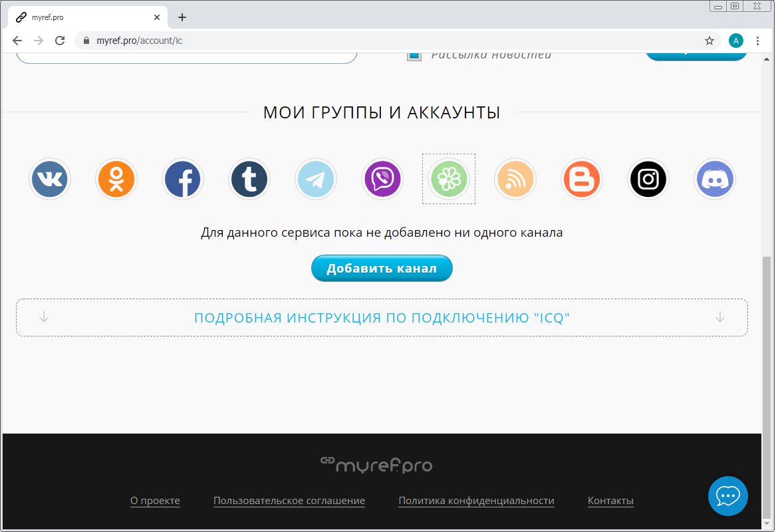Click the left down arrow of the ICQ instruction bar

click(44, 317)
